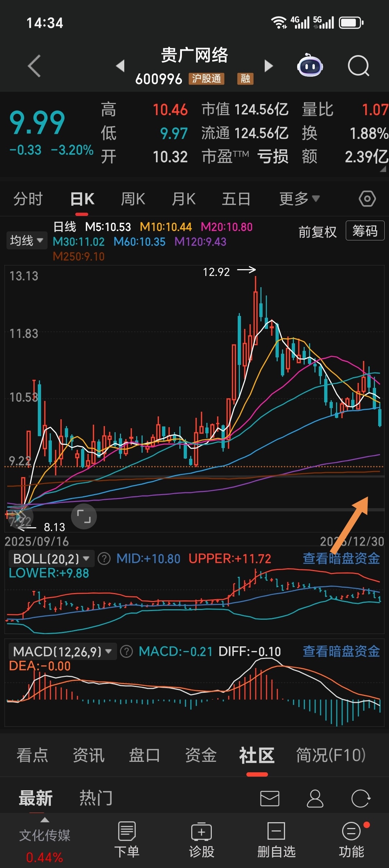Tap the refresh circular arrow icon

click(361, 799)
